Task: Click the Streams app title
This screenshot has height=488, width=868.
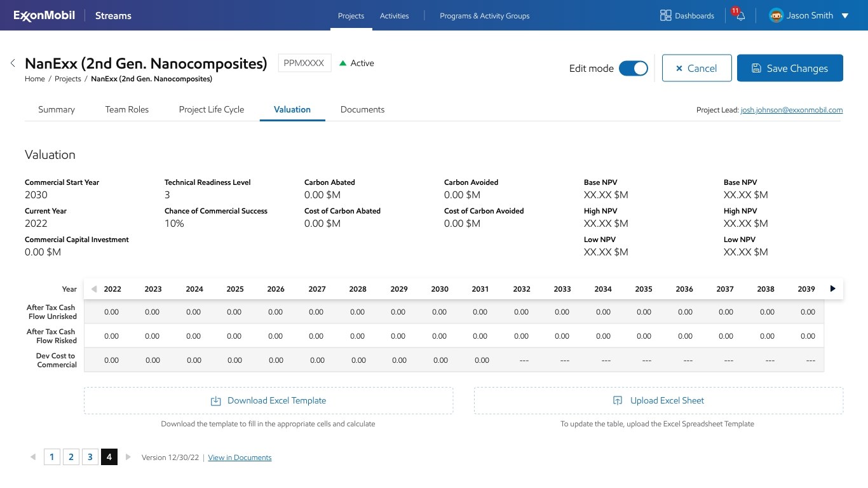Action: [x=113, y=15]
